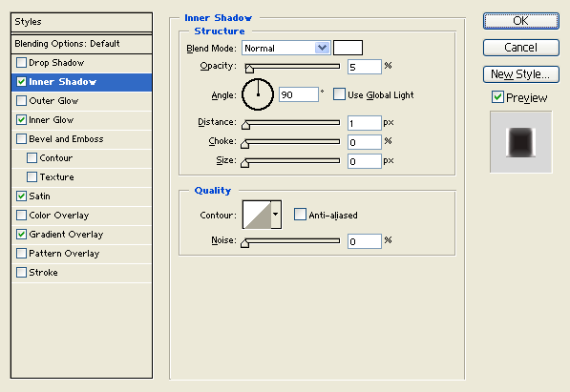
Task: Uncheck the Inner Shadow checkbox
Action: point(21,82)
